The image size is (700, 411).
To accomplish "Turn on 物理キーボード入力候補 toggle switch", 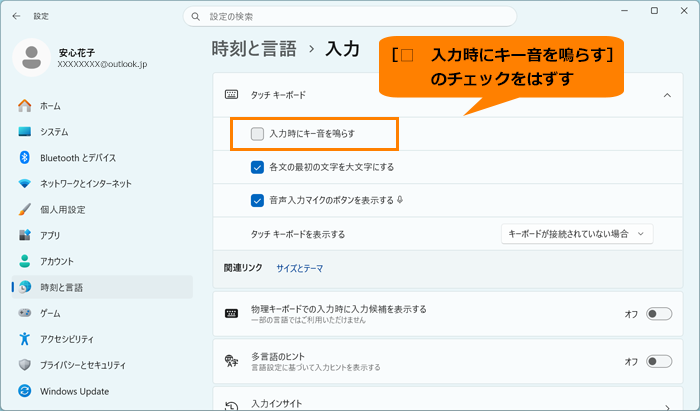I will pos(659,314).
